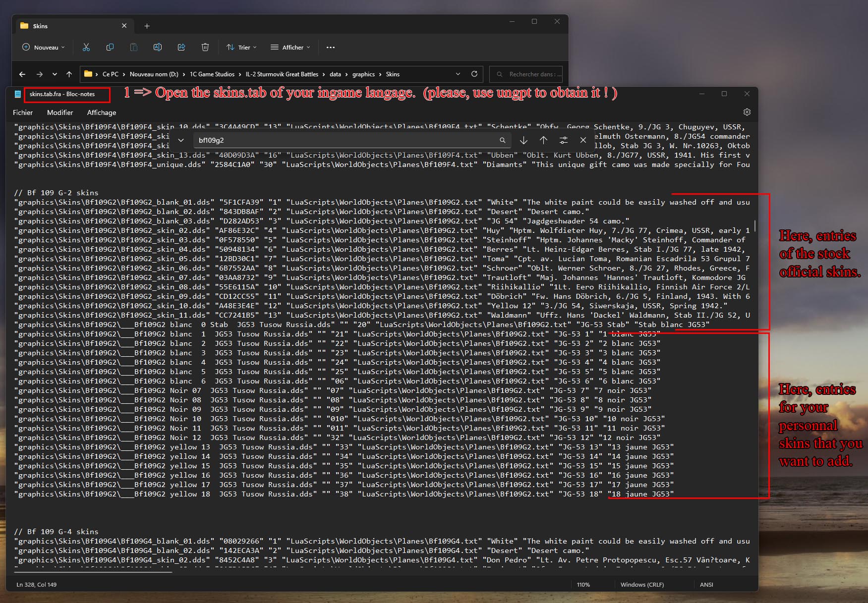Click the Paste icon in Explorer toolbar
This screenshot has width=868, height=603.
pos(134,47)
